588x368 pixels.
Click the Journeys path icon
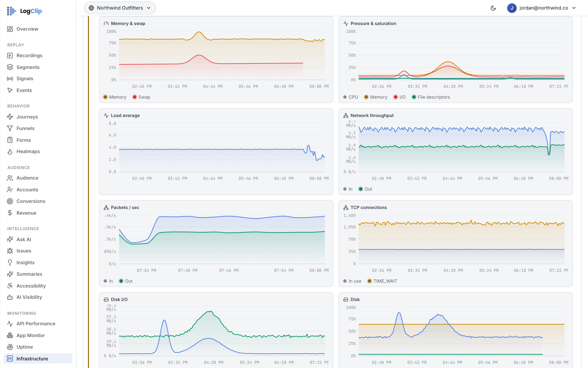[x=10, y=117]
